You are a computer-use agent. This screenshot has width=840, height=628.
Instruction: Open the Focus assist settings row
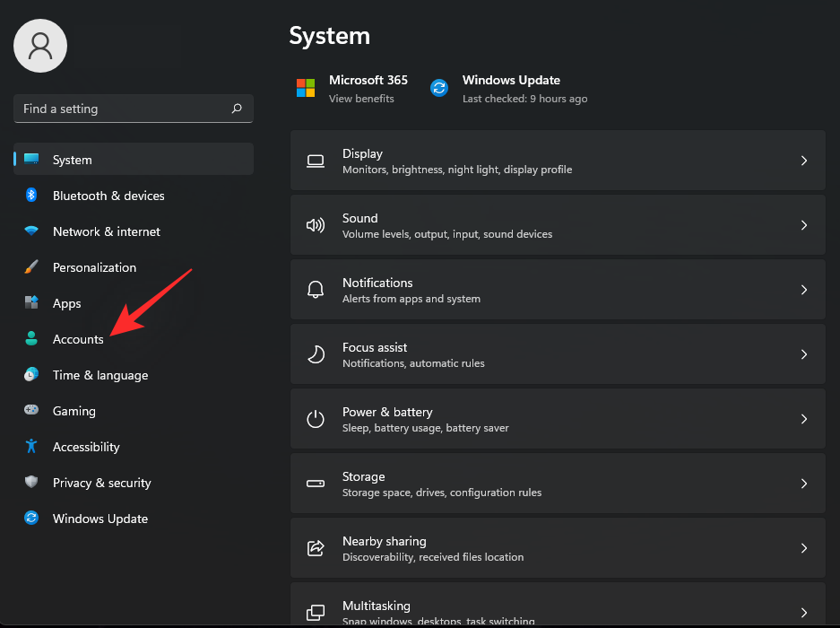[x=557, y=354]
